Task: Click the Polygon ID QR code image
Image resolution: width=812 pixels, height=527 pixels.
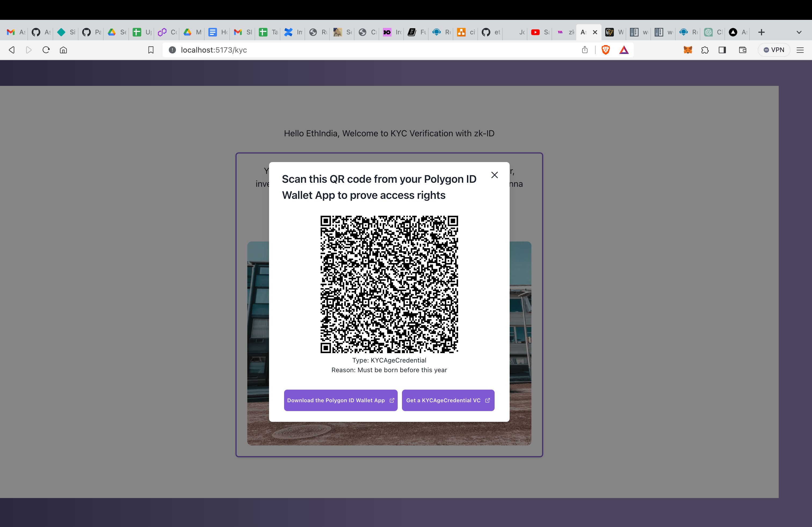Action: [389, 284]
